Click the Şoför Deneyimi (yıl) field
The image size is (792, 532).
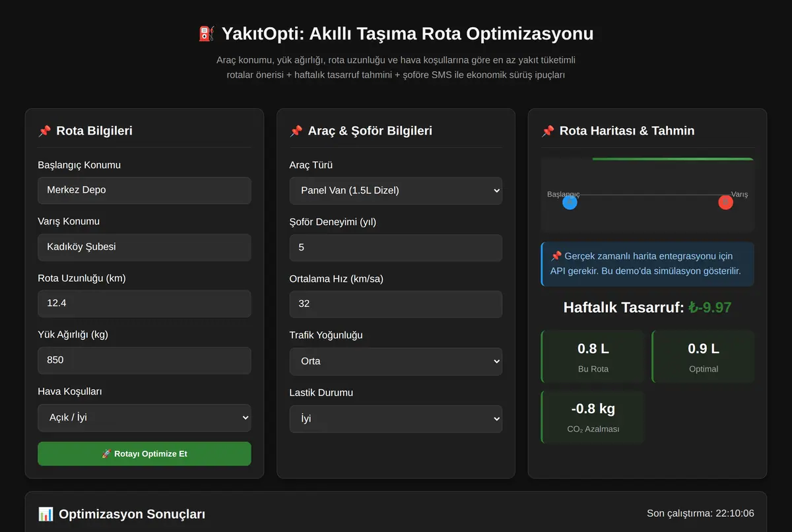click(x=396, y=248)
